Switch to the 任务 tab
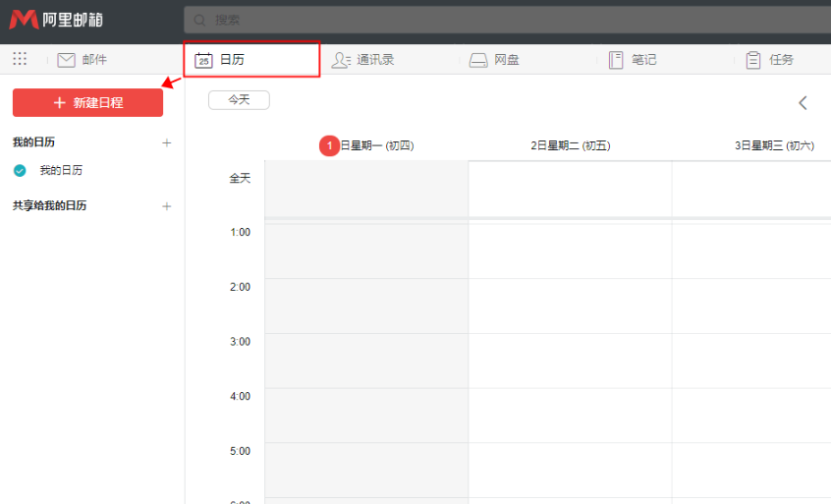831x504 pixels. point(782,60)
